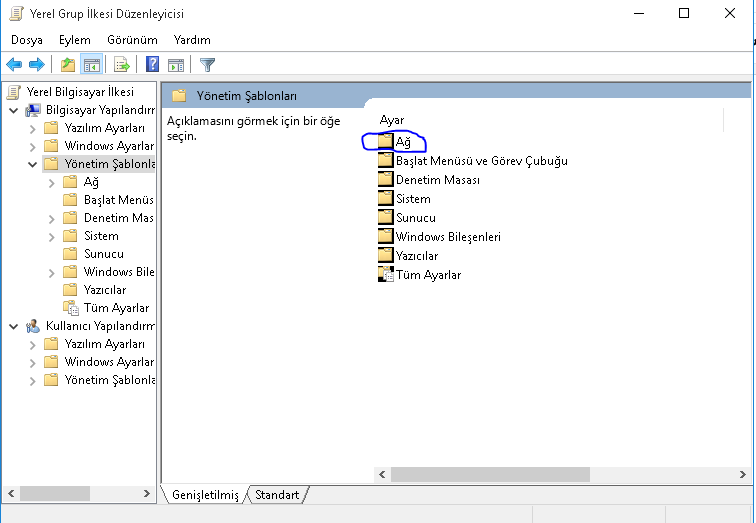Expand Yönetim Şablonları under Kullanıcı Yapılandırması
756x523 pixels.
(x=32, y=381)
